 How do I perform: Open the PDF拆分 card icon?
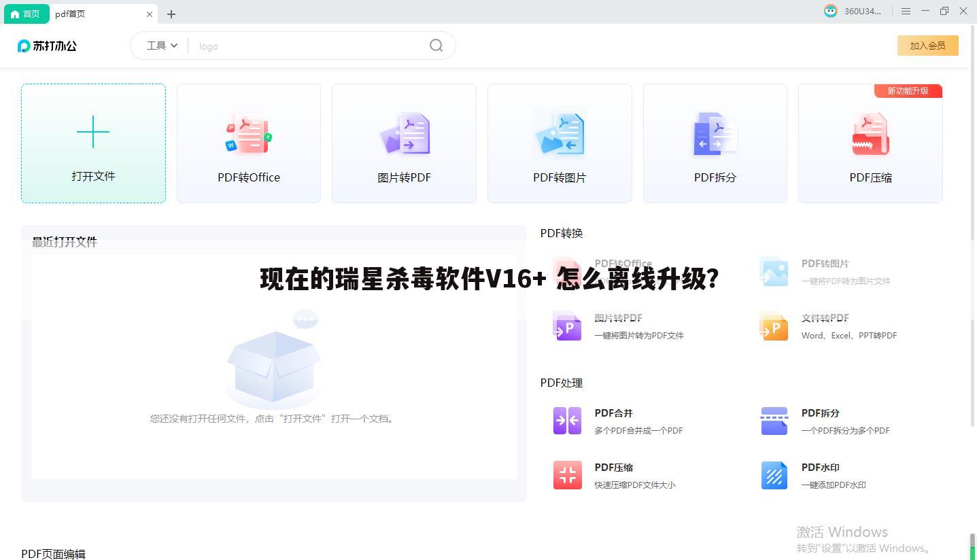click(715, 134)
